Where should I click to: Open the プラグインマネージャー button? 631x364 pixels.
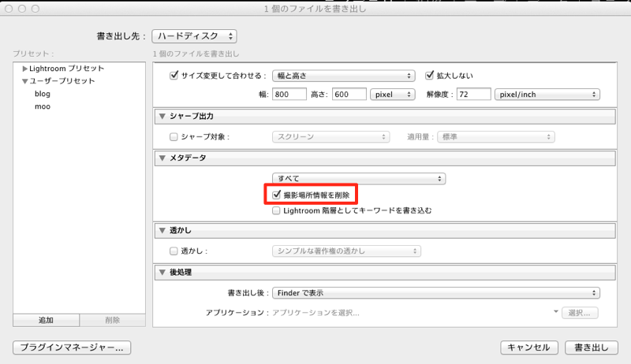[72, 347]
